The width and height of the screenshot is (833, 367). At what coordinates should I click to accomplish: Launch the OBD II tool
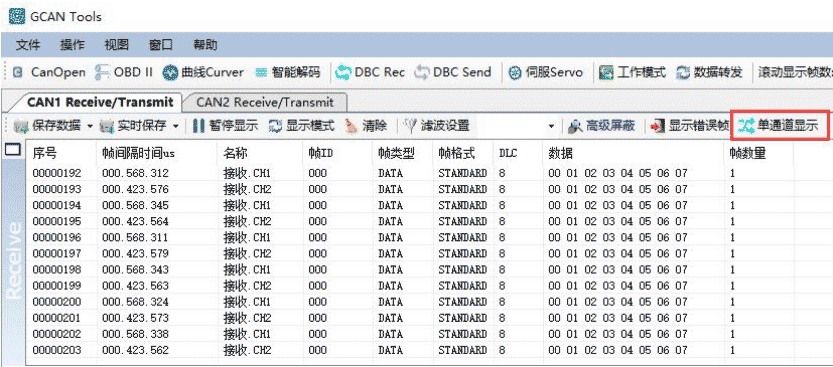124,72
